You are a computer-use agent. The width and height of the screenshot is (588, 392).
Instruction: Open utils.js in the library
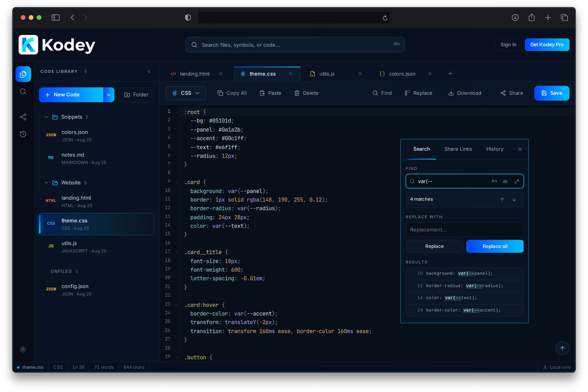pos(96,247)
